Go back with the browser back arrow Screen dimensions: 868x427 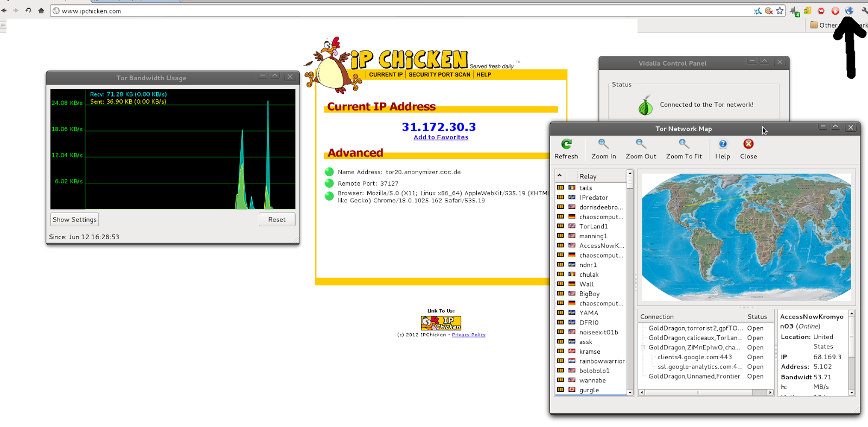point(4,10)
